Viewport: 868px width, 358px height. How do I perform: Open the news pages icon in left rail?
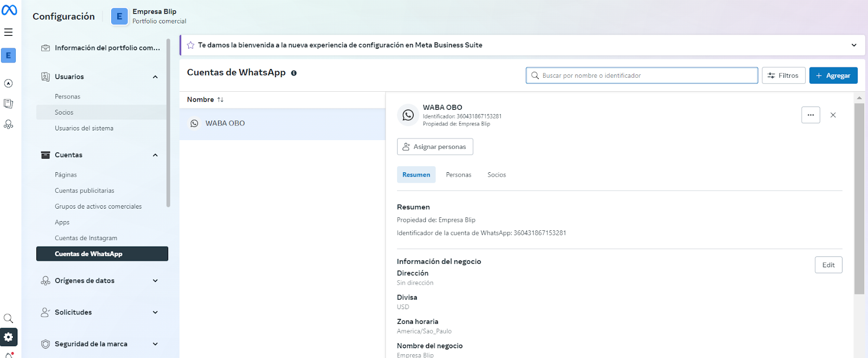tap(8, 103)
